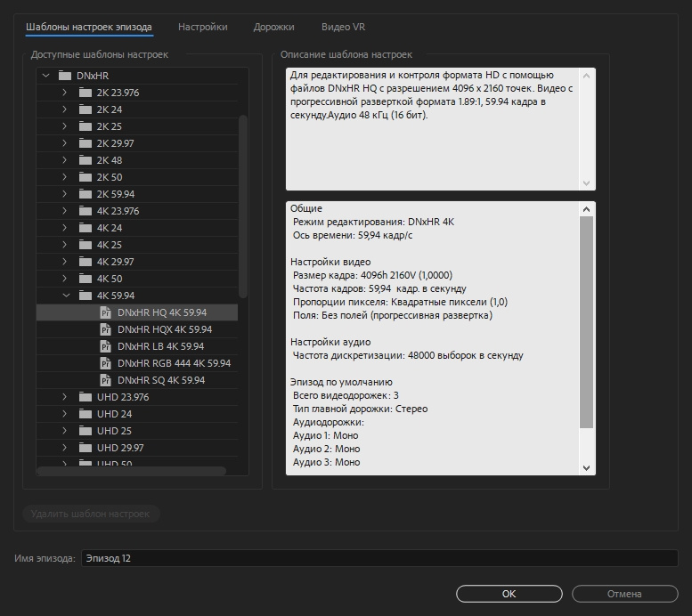Collapse the DNxHR root folder chevron

(x=46, y=76)
